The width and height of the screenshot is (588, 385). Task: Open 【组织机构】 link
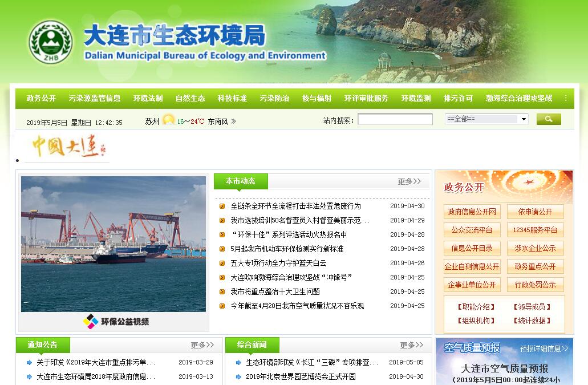pyautogui.click(x=476, y=321)
